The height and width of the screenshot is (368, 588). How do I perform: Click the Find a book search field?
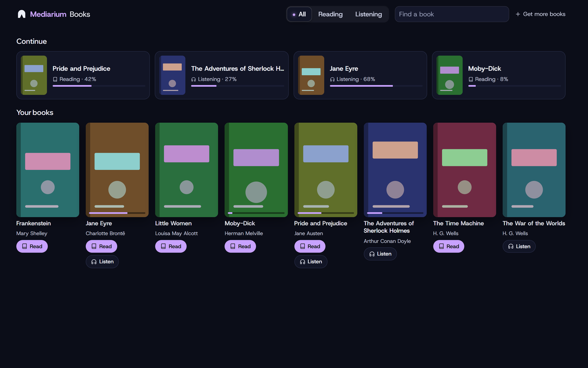point(452,14)
